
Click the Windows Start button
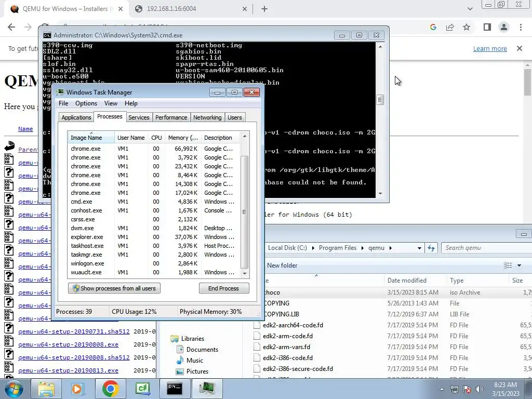point(14,389)
